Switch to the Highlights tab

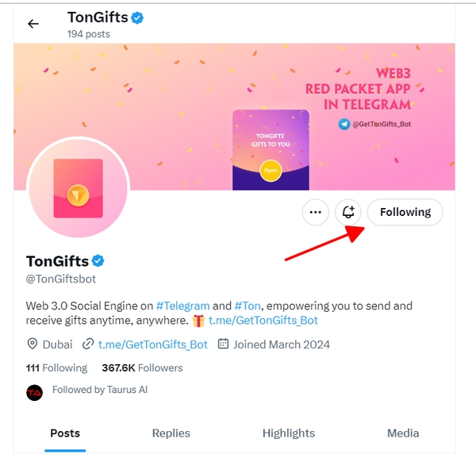point(289,433)
